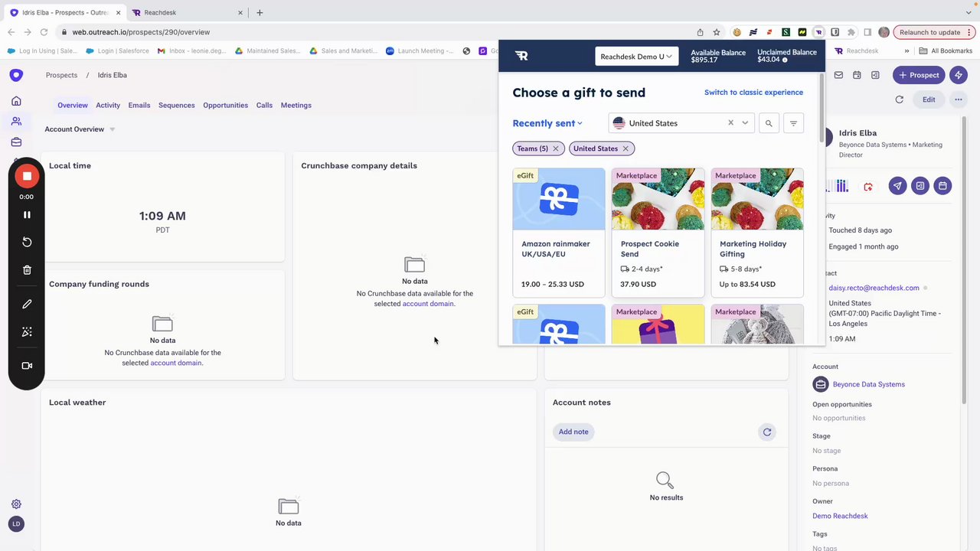
Task: Open the filter icon in Reachdesk gift panel
Action: pyautogui.click(x=793, y=123)
